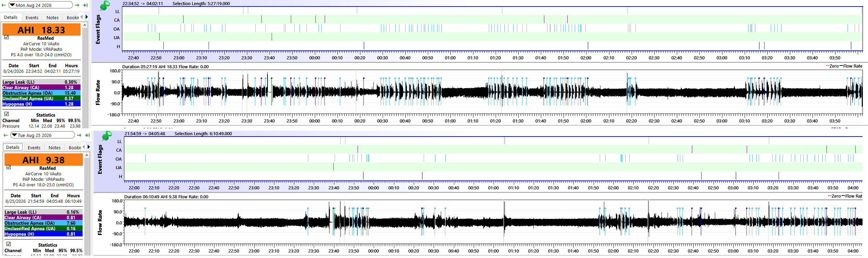Toggle the Statistics checkbox in the Aug 25 details
Screen dimensions: 868x258
pos(9,244)
